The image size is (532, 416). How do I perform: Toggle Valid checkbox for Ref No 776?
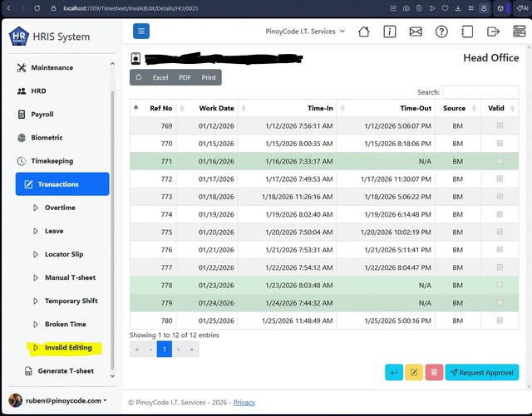[x=500, y=249]
